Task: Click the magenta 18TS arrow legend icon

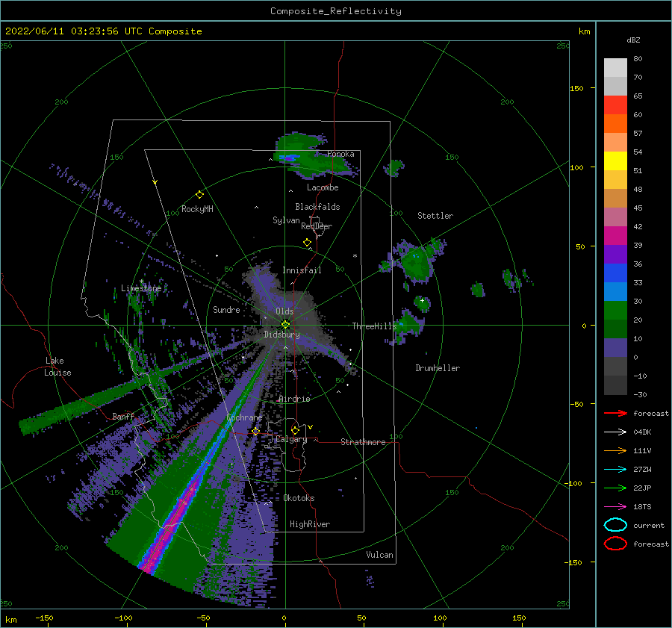Action: point(615,507)
